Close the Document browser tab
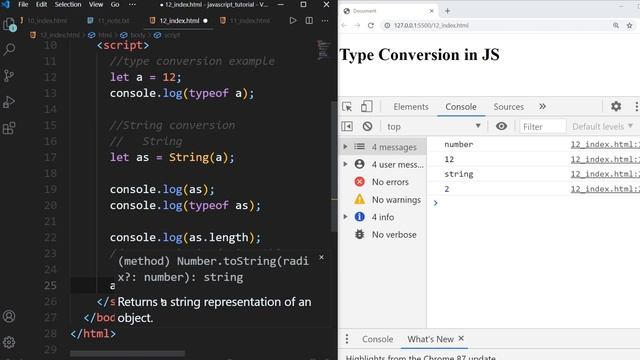The height and width of the screenshot is (360, 640). (x=431, y=11)
